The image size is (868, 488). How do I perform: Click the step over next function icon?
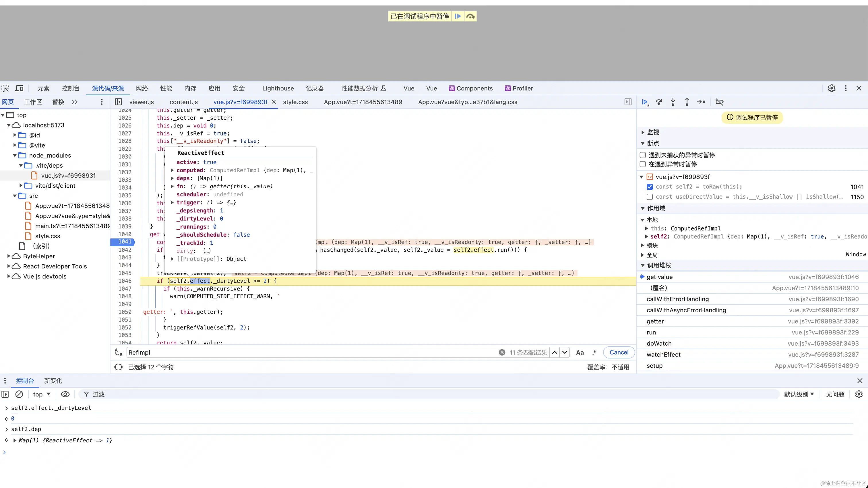click(659, 102)
